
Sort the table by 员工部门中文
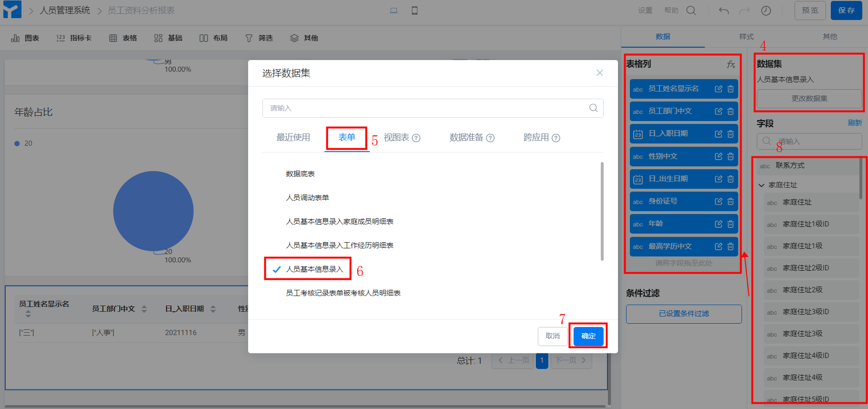point(144,309)
